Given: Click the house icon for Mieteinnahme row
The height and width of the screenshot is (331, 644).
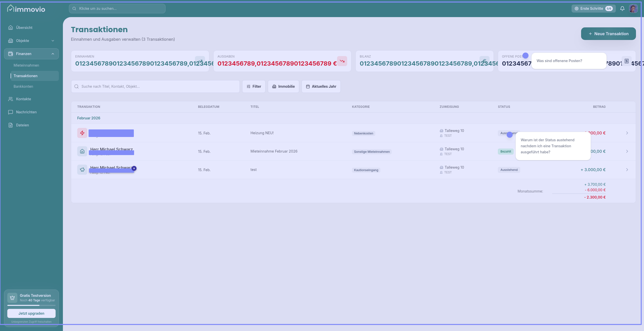Looking at the screenshot, I should pyautogui.click(x=82, y=151).
